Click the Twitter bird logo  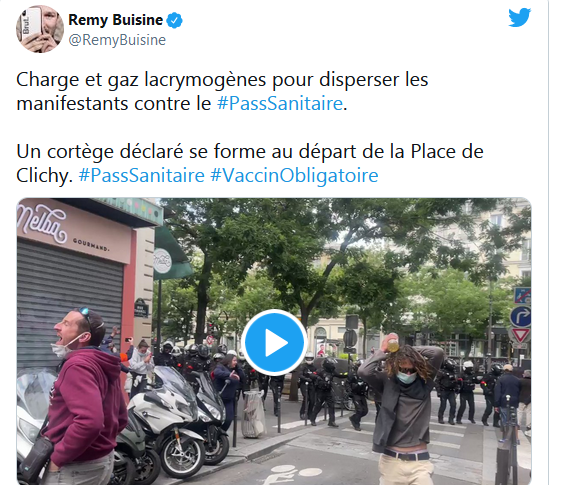pyautogui.click(x=519, y=18)
